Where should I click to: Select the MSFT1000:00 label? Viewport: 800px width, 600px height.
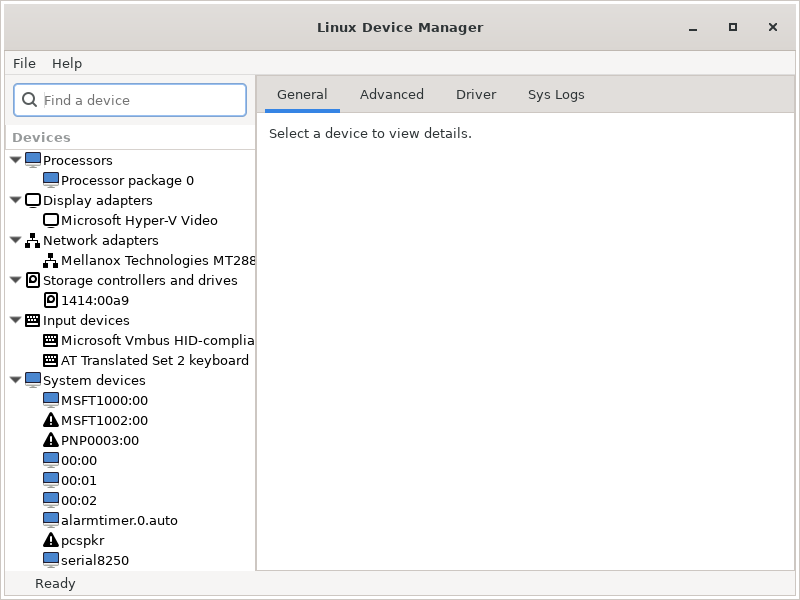(x=105, y=401)
